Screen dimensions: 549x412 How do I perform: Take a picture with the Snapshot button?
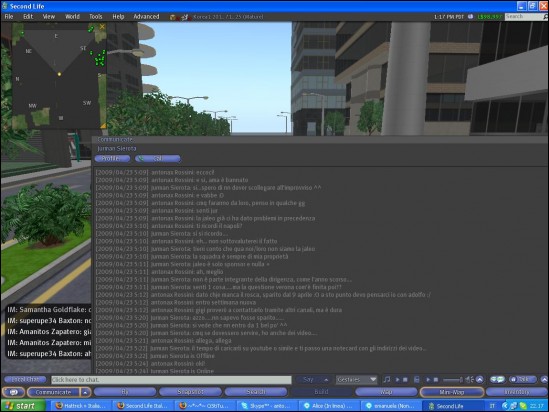190,392
